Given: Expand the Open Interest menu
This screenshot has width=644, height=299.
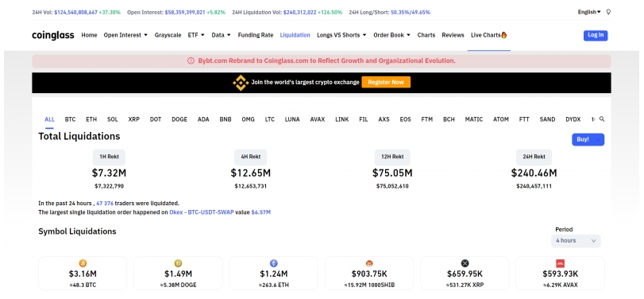Looking at the screenshot, I should point(125,35).
